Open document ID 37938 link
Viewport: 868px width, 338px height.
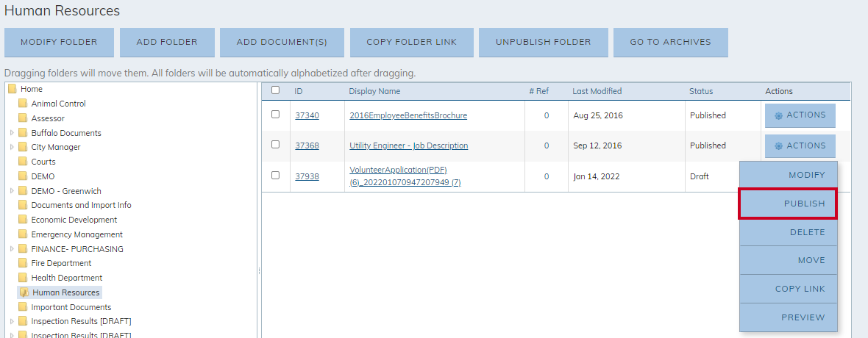[x=307, y=176]
